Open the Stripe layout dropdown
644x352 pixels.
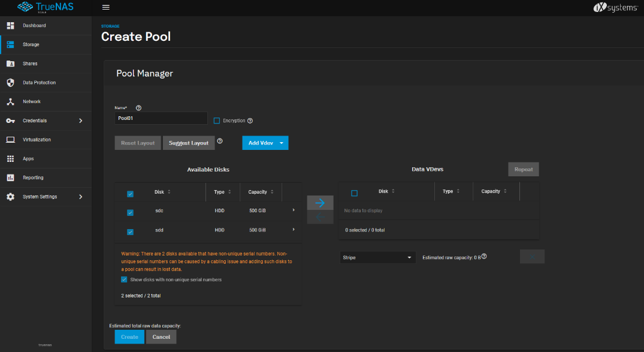pyautogui.click(x=377, y=257)
